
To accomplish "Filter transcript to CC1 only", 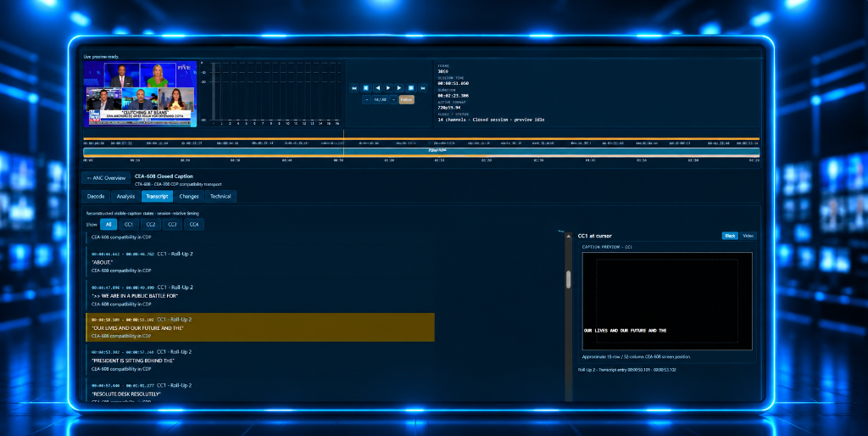I will coord(129,225).
